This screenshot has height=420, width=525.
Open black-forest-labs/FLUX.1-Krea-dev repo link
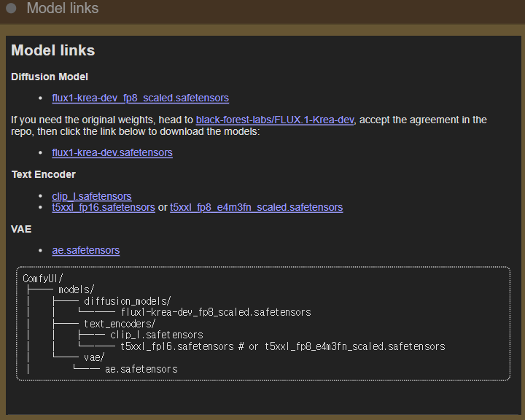pos(275,120)
